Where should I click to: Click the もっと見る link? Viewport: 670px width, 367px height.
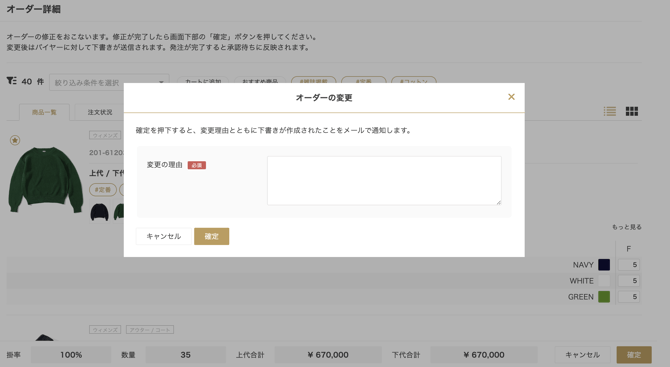click(x=626, y=227)
